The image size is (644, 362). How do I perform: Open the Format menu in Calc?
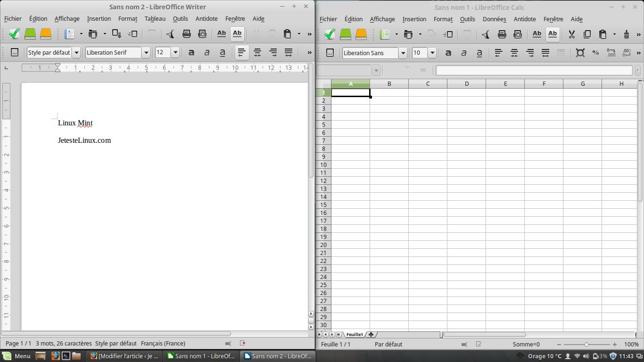[x=443, y=19]
